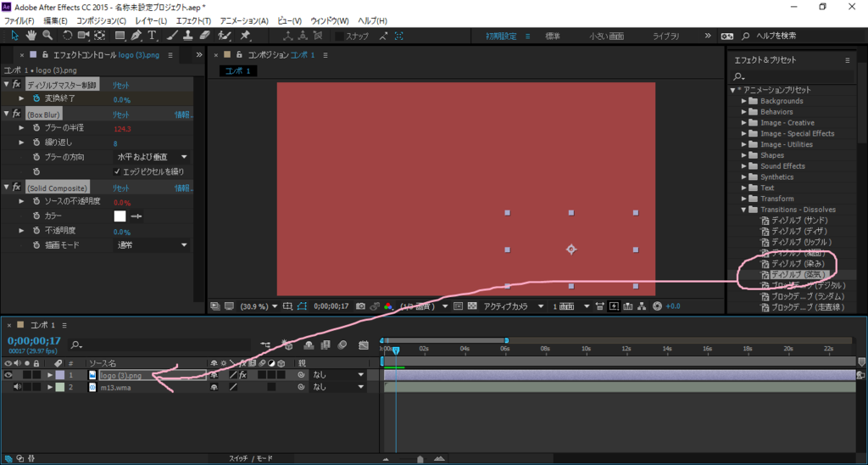
Task: Select the Pan Behind anchor point tool
Action: [100, 36]
